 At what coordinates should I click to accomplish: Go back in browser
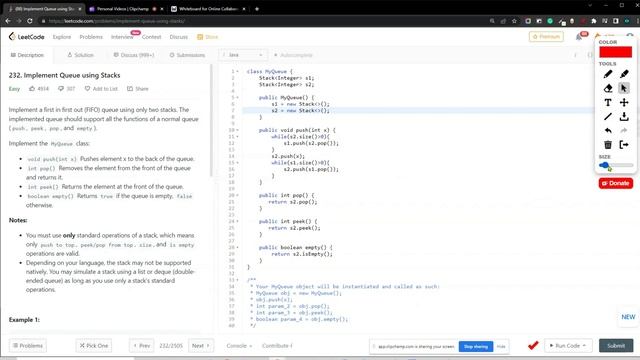pos(8,21)
